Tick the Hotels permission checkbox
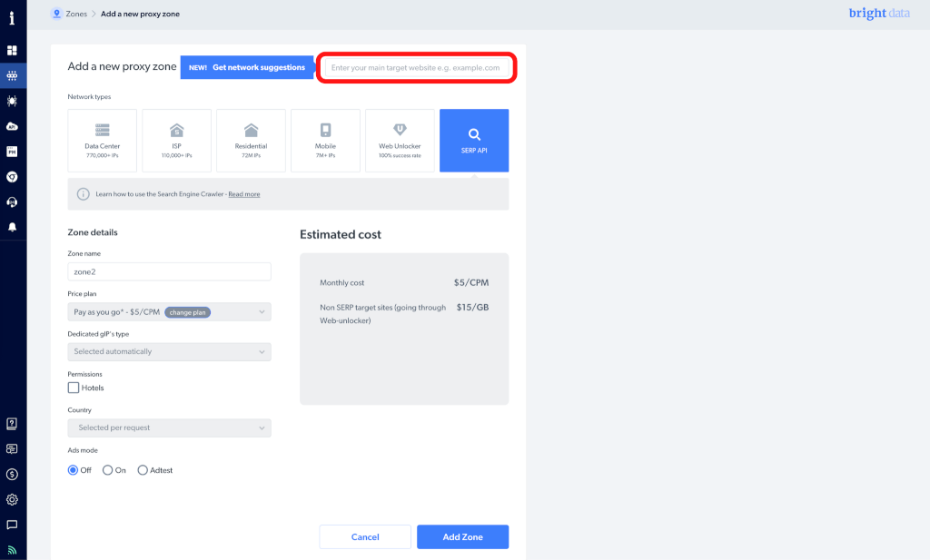The width and height of the screenshot is (930, 560). pos(74,388)
